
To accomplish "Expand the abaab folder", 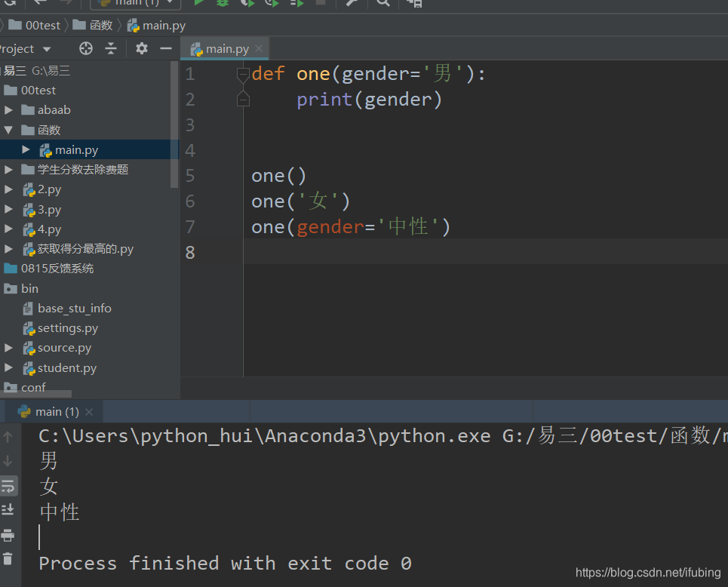I will [8, 110].
